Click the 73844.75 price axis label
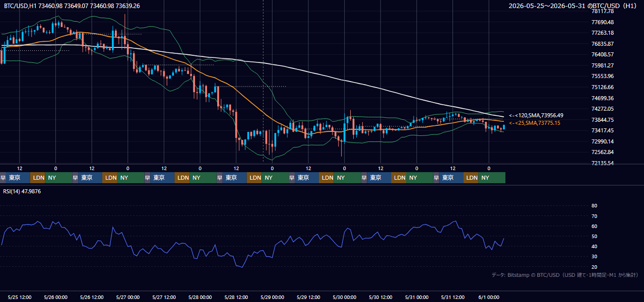This screenshot has height=302, width=644. [603, 120]
